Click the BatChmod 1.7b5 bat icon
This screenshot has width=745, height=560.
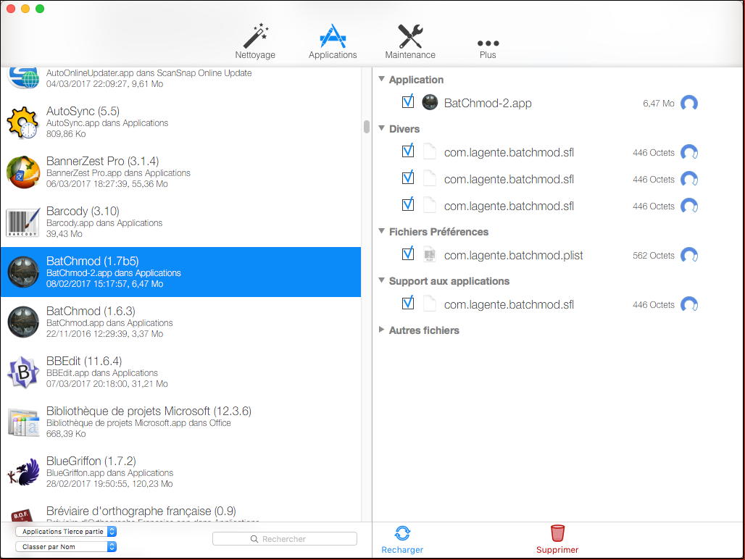(x=22, y=272)
